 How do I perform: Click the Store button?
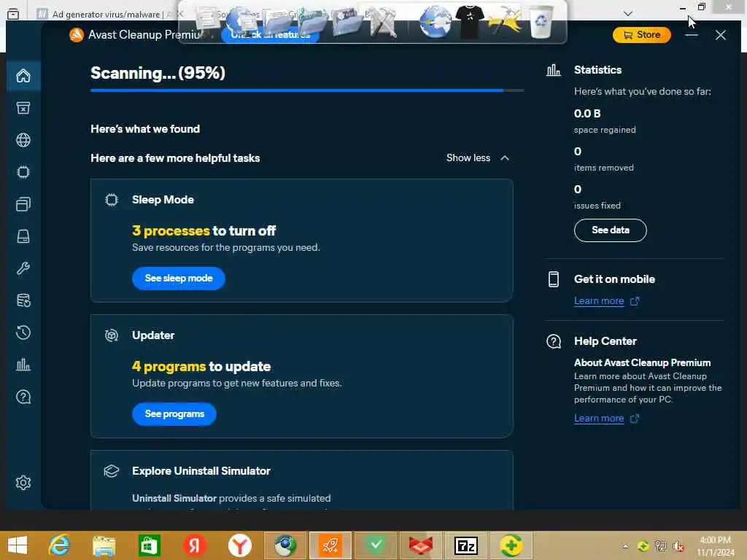click(x=642, y=35)
